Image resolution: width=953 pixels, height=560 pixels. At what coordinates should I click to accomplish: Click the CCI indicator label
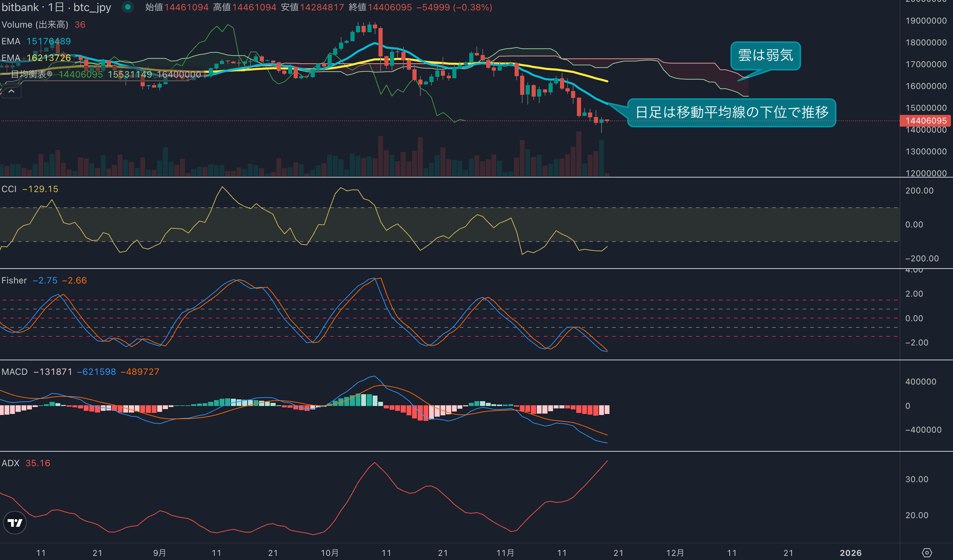9,189
